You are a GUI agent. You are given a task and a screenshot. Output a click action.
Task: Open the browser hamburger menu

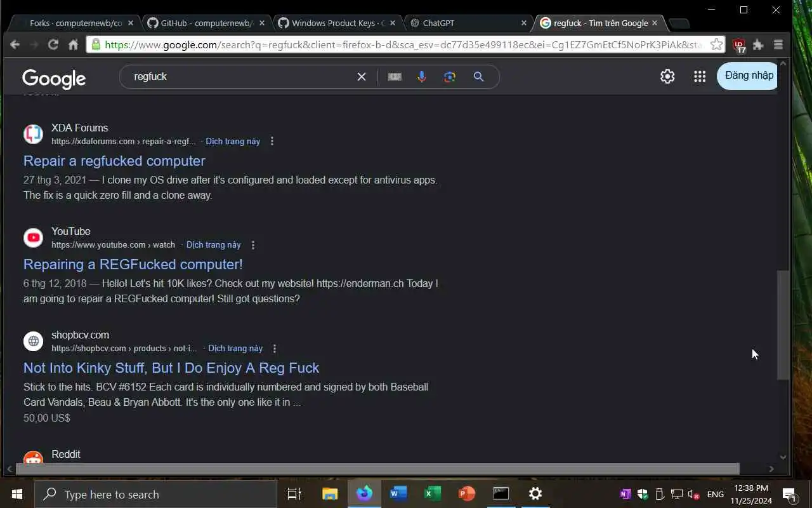coord(778,44)
